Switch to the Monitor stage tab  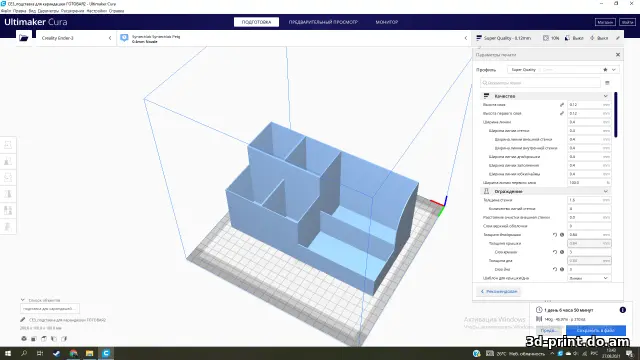(387, 22)
